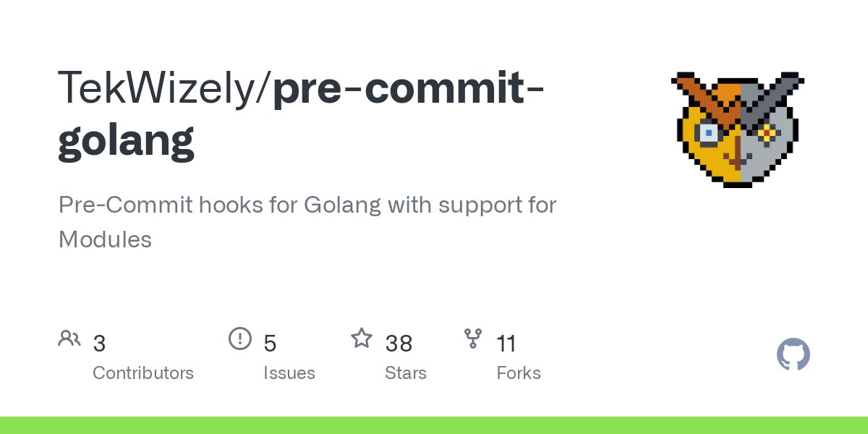Select the star count 38
The image size is (868, 434).
coord(399,344)
